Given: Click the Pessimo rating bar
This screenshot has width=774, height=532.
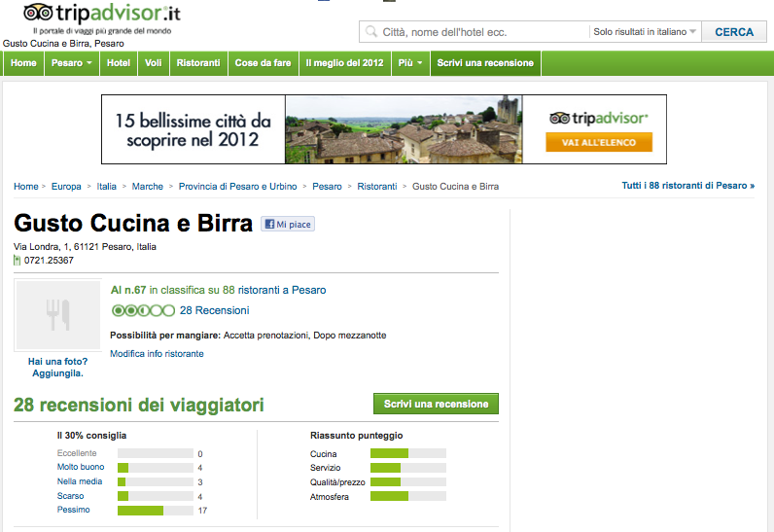Looking at the screenshot, I should point(156,511).
